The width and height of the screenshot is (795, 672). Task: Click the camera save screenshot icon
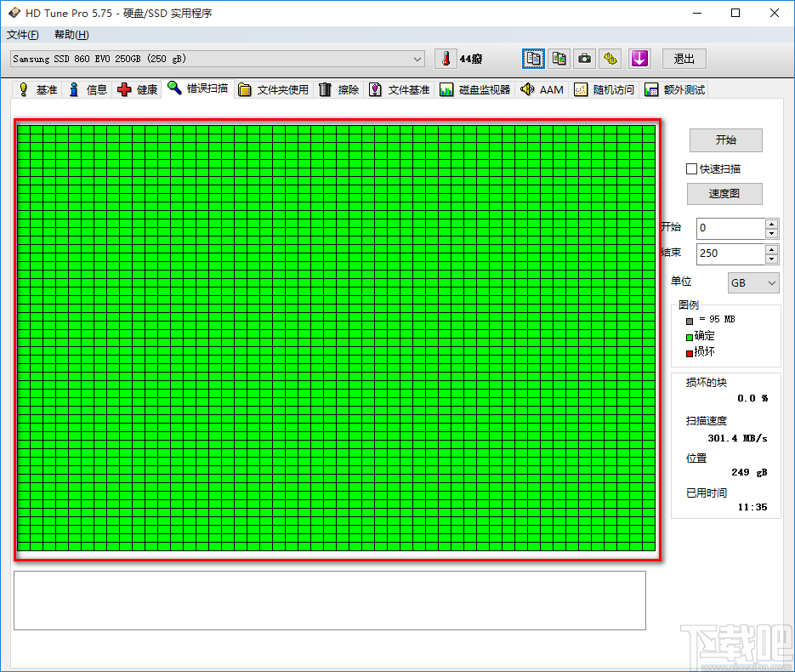(584, 59)
